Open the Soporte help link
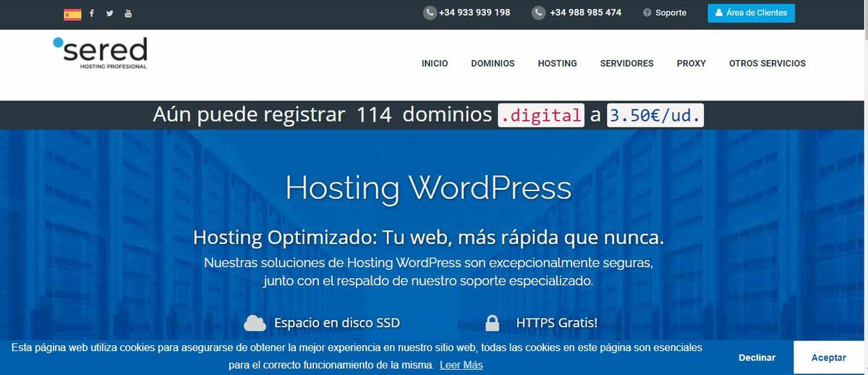This screenshot has height=375, width=868. [665, 13]
